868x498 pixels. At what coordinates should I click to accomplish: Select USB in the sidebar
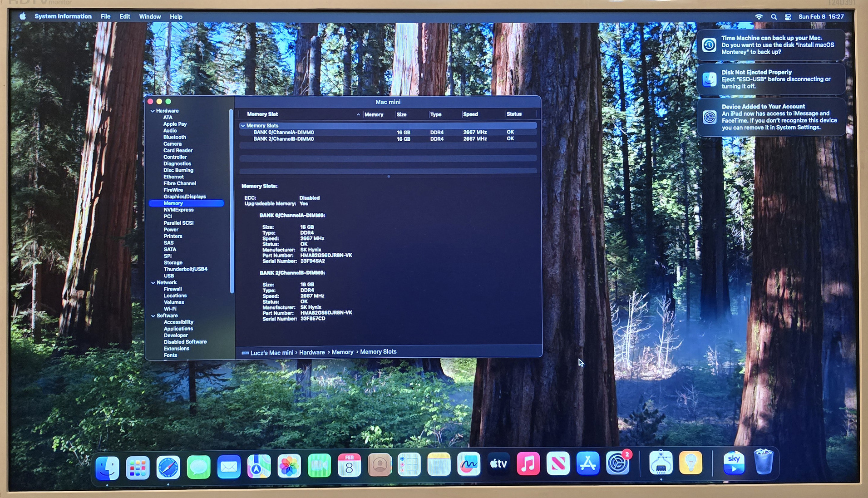point(169,276)
